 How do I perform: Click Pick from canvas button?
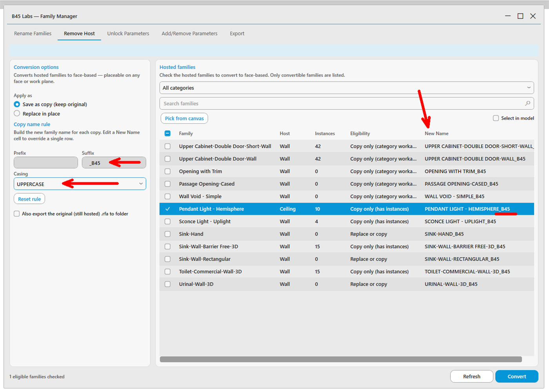[x=184, y=118]
